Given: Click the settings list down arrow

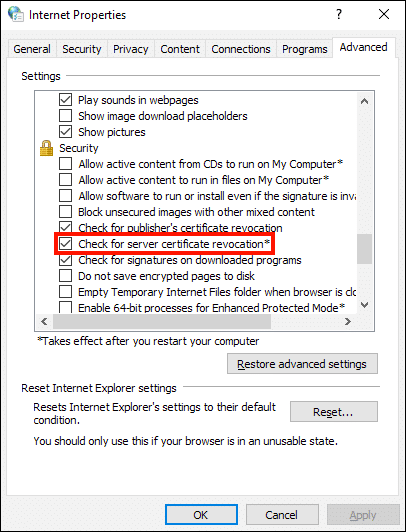Looking at the screenshot, I should pos(365,305).
